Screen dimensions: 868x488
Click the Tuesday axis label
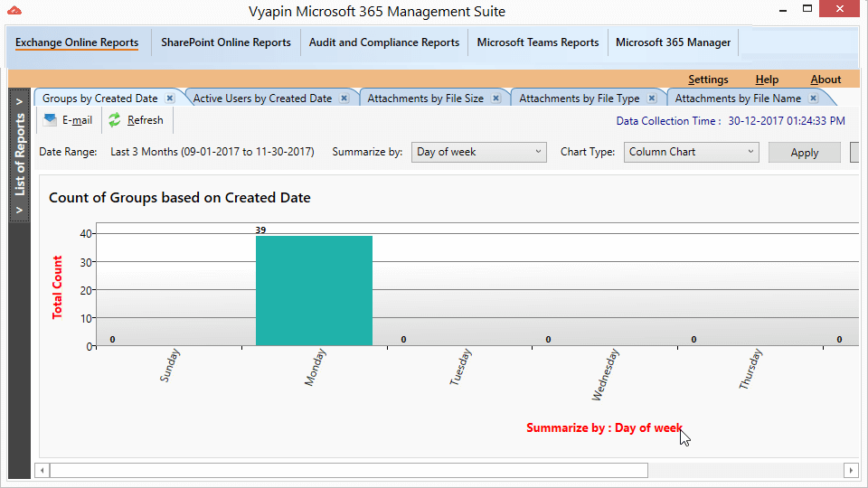pos(460,367)
